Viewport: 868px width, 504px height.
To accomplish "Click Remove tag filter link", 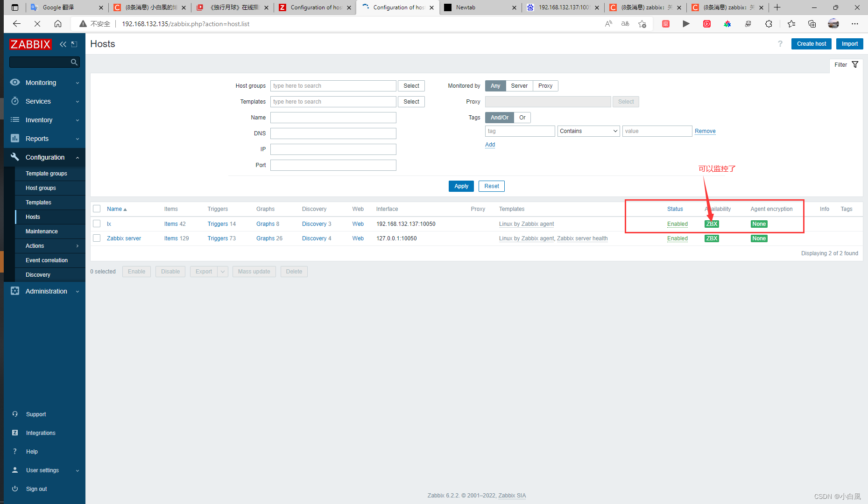I will click(705, 131).
